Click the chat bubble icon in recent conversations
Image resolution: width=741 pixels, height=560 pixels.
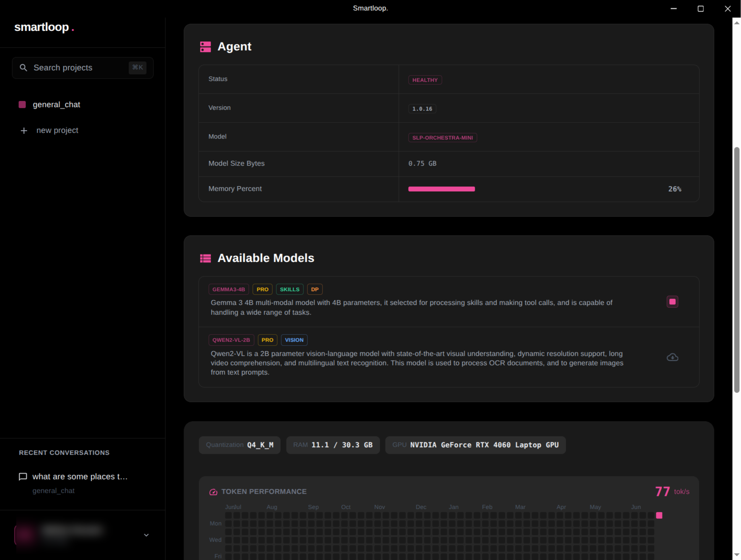click(x=23, y=476)
